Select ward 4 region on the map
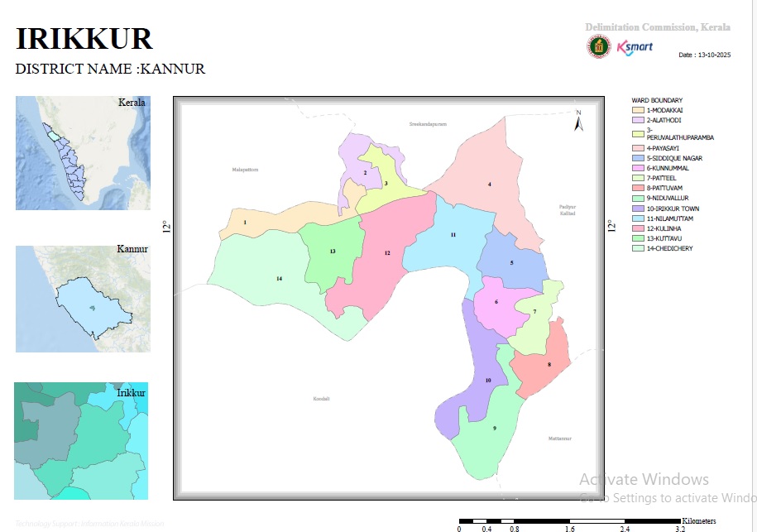Viewport: 757px width, 532px height. 489,185
